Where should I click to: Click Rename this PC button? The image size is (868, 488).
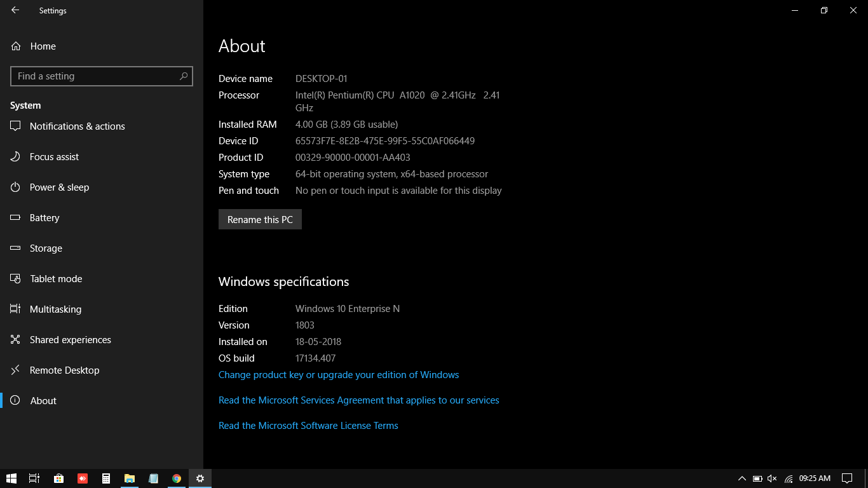(x=260, y=219)
